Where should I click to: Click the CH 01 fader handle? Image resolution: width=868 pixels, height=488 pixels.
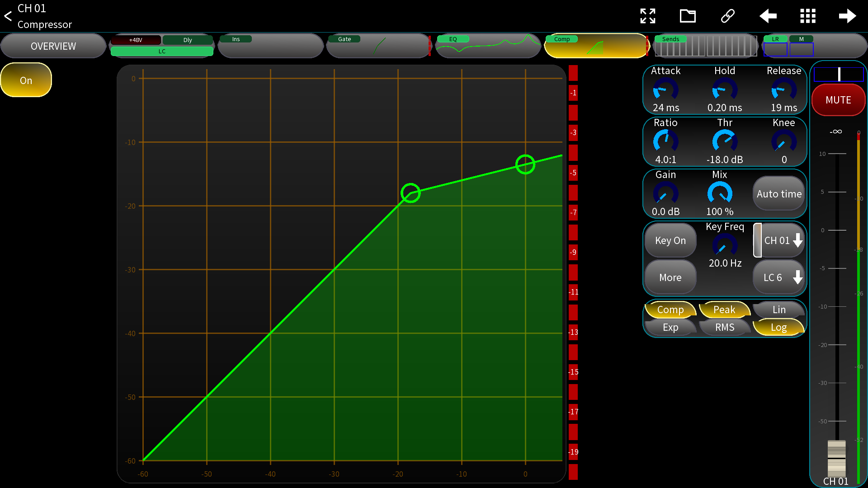click(x=836, y=457)
